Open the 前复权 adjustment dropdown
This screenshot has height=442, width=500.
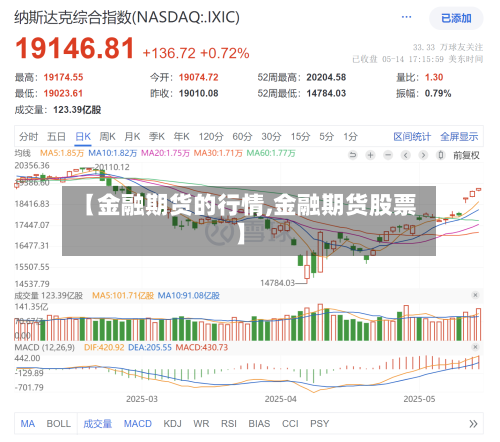[x=466, y=155]
